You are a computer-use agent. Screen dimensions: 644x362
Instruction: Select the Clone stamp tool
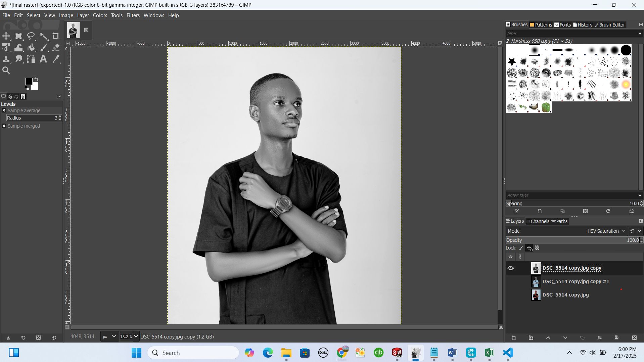tap(6, 59)
